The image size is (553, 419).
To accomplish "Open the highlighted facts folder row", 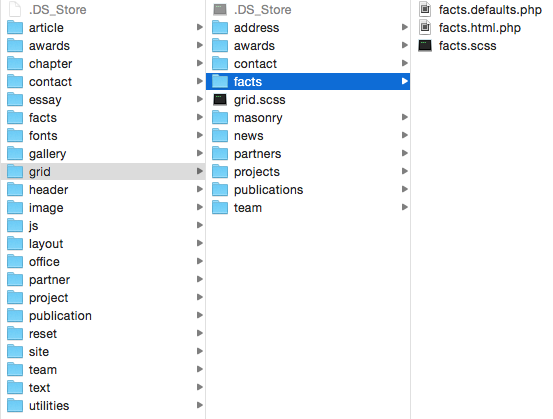I will [x=308, y=81].
